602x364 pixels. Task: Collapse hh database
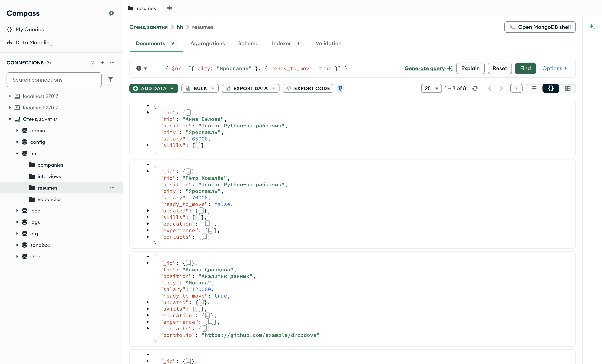point(17,153)
